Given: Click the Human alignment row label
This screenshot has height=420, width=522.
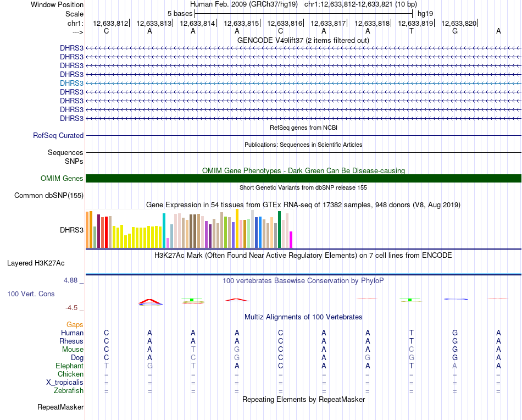Looking at the screenshot, I should tap(72, 333).
